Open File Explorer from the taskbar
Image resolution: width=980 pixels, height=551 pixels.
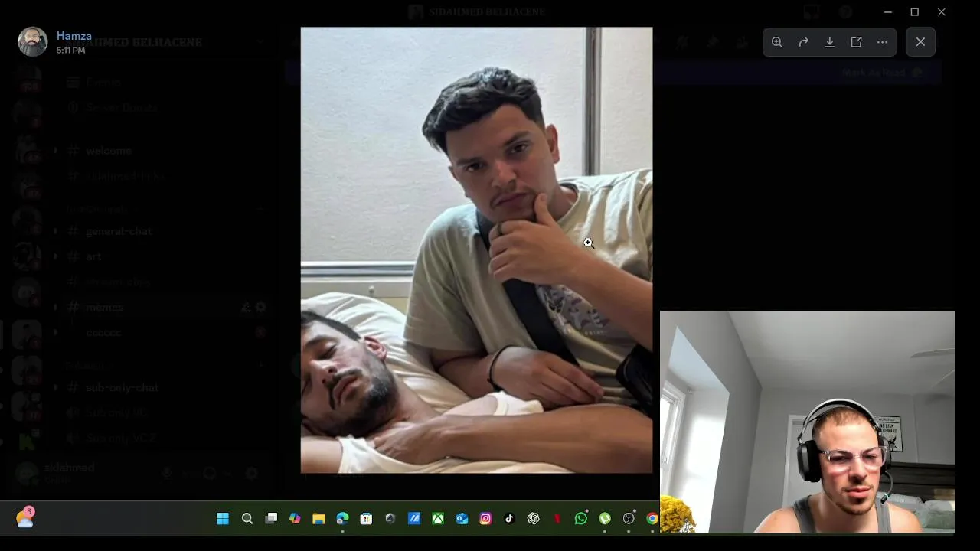[x=318, y=519]
